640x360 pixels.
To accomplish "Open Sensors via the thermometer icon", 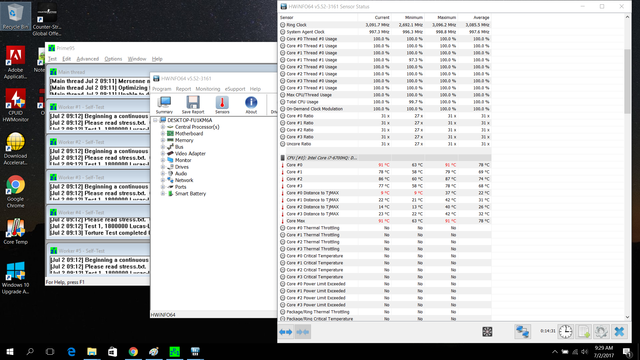I will point(222,105).
